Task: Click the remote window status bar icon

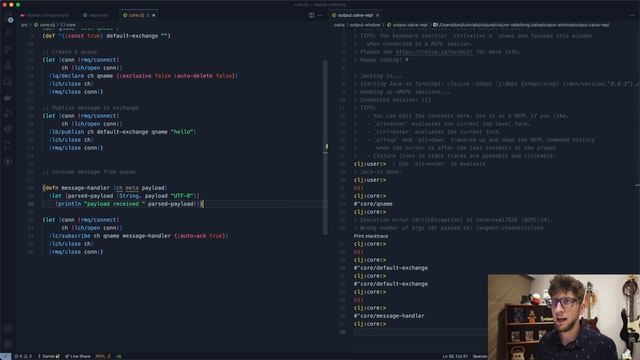Action: (x=5, y=356)
